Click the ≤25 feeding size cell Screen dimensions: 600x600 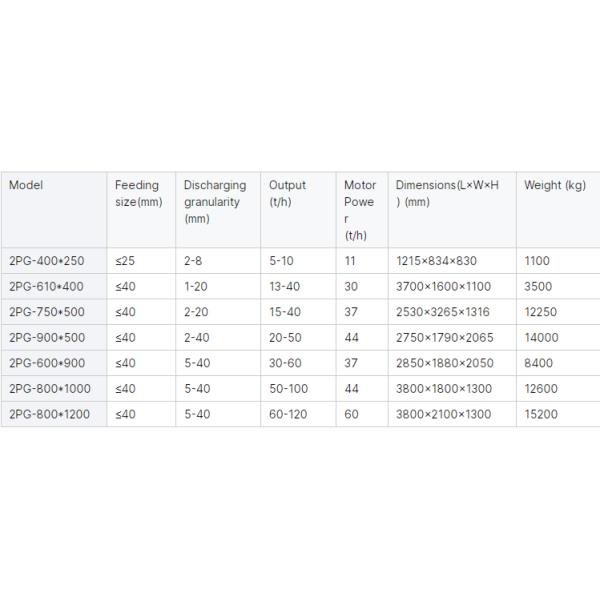point(125,260)
